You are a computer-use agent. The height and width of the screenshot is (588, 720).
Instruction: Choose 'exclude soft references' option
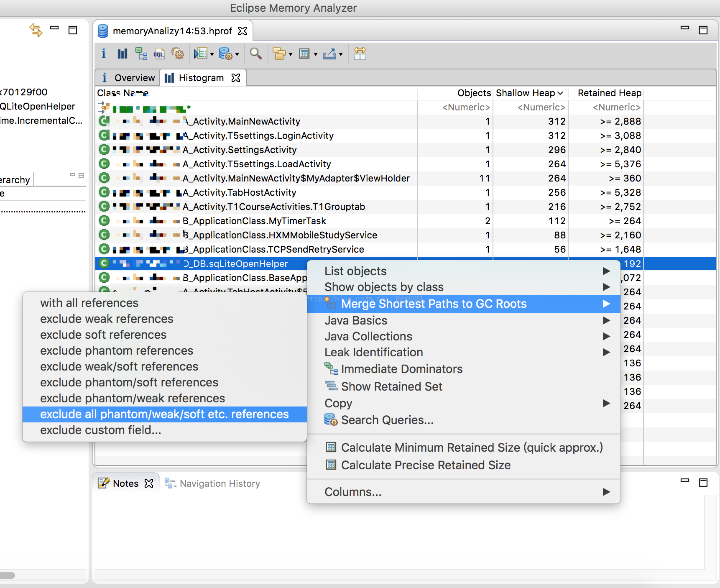click(x=165, y=335)
